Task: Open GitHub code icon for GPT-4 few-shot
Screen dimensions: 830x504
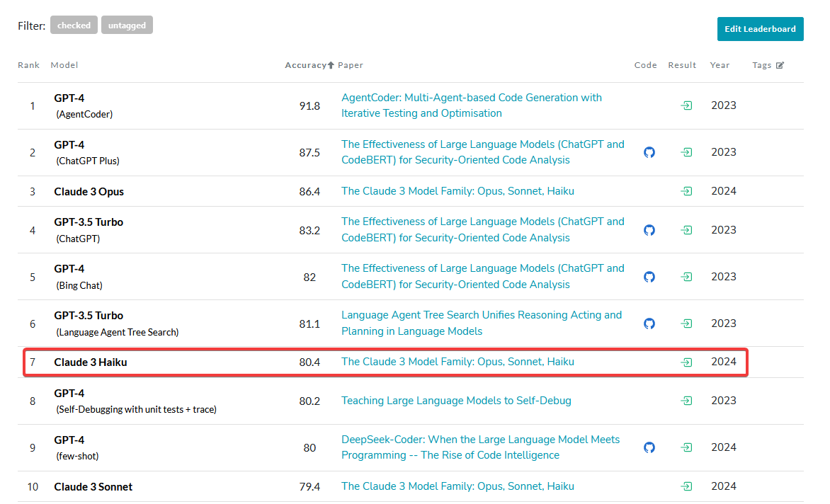Action: (649, 447)
